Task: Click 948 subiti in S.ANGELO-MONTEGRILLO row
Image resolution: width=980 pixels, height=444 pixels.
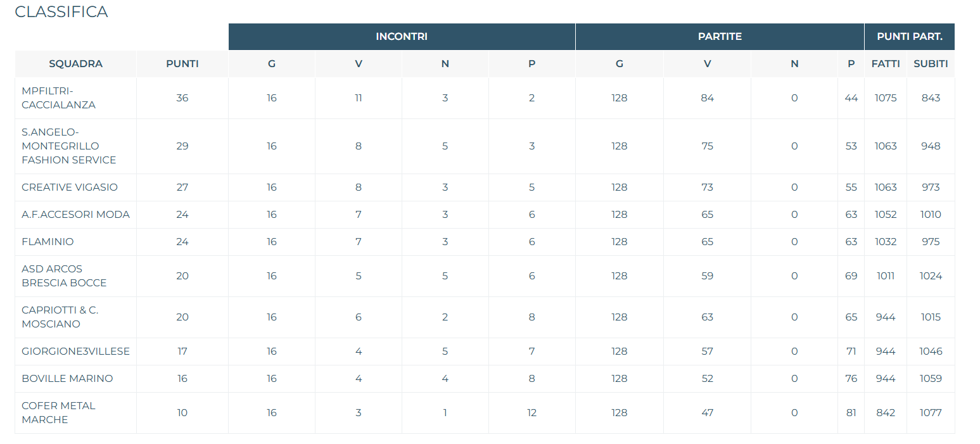Action: point(931,146)
